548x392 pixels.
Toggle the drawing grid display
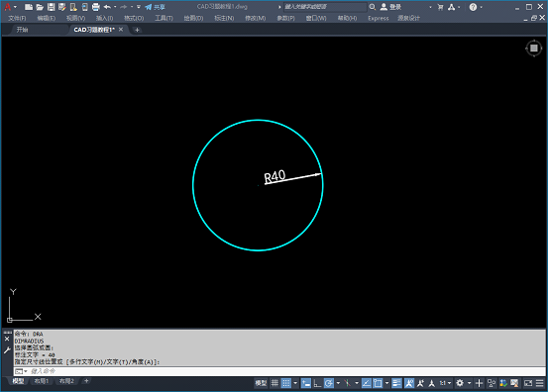click(274, 383)
